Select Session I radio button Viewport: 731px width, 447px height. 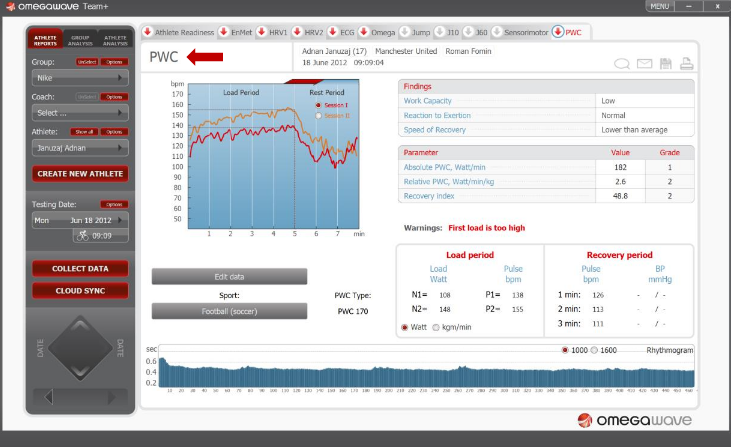318,105
